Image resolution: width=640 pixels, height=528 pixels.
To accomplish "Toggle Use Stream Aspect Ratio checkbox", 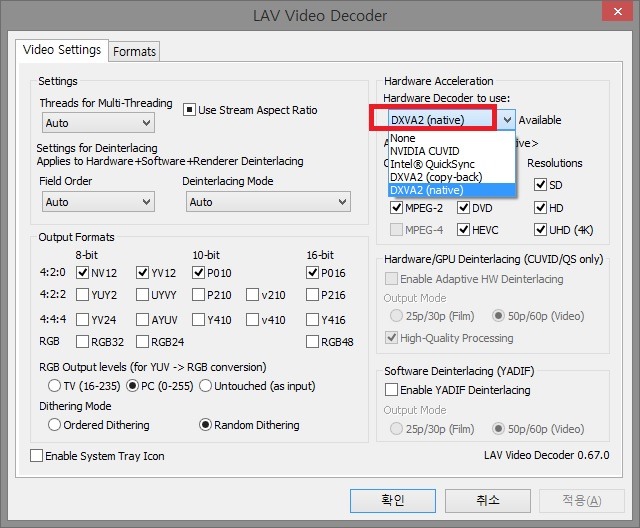I will (189, 110).
